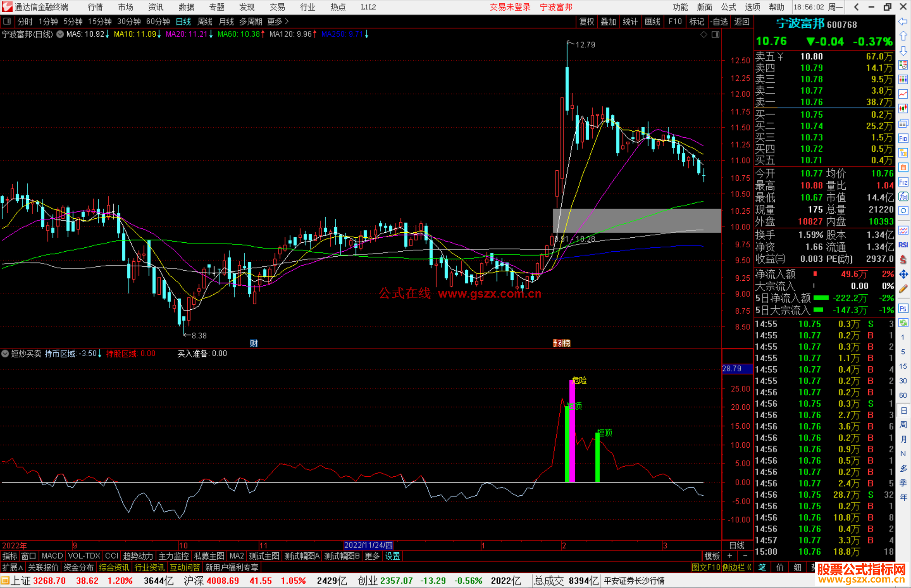Open the 行情 menu
Image resolution: width=911 pixels, height=588 pixels.
pyautogui.click(x=95, y=7)
